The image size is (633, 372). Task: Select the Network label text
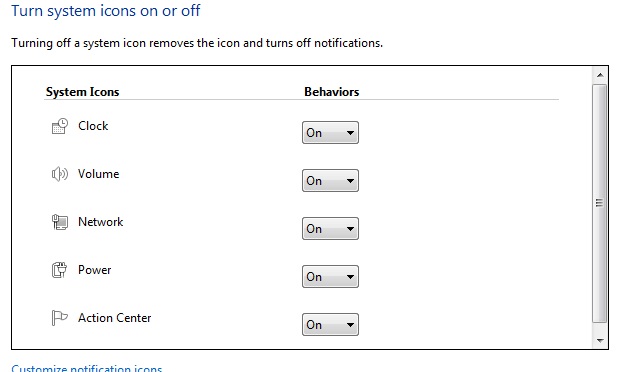pos(101,222)
